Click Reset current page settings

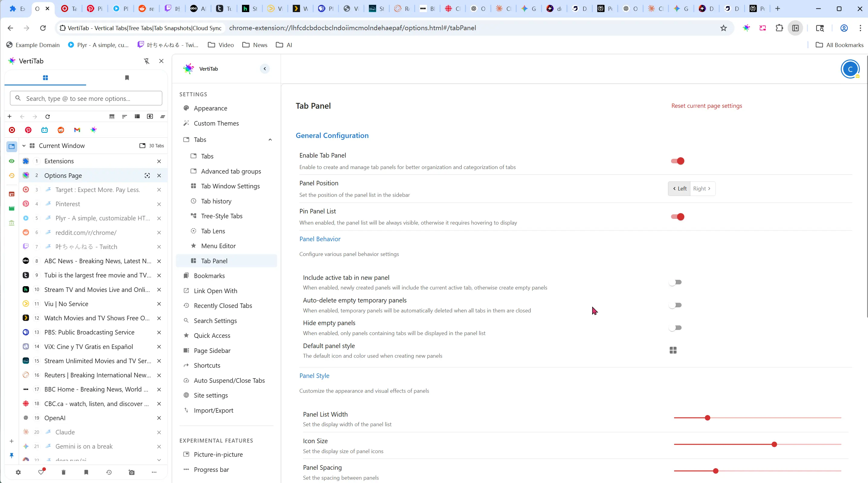pyautogui.click(x=707, y=106)
